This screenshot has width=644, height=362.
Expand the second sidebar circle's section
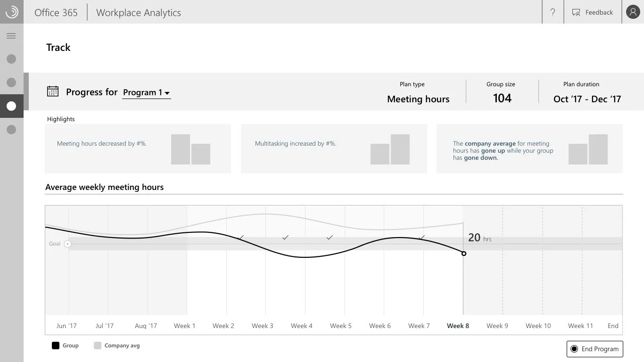[11, 82]
